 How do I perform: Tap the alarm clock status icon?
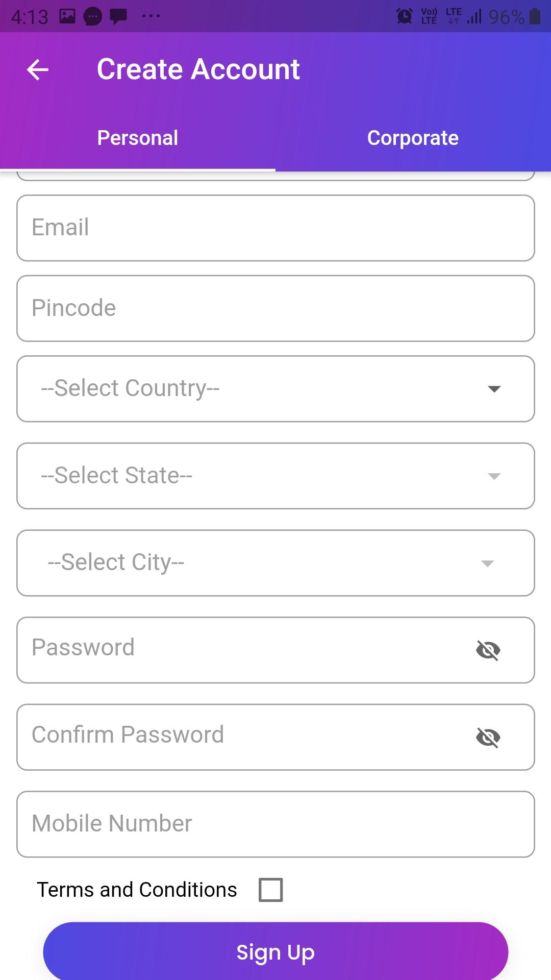[x=405, y=16]
